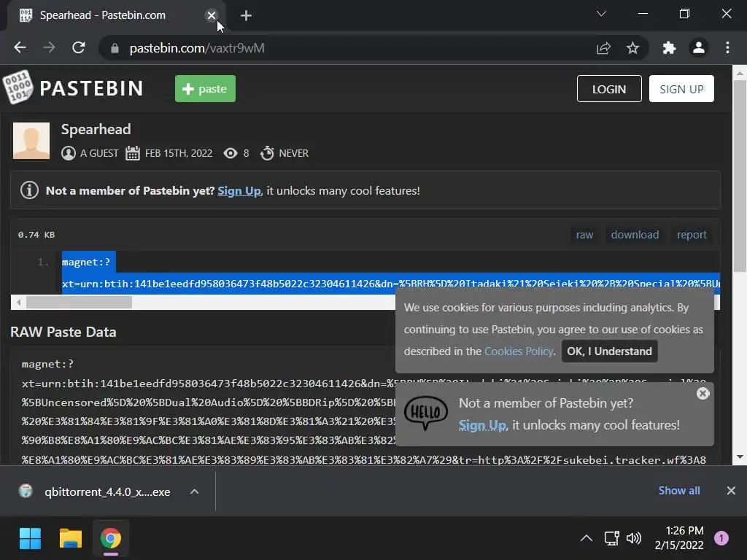Click the SIGN UP button
The height and width of the screenshot is (560, 747).
point(681,88)
